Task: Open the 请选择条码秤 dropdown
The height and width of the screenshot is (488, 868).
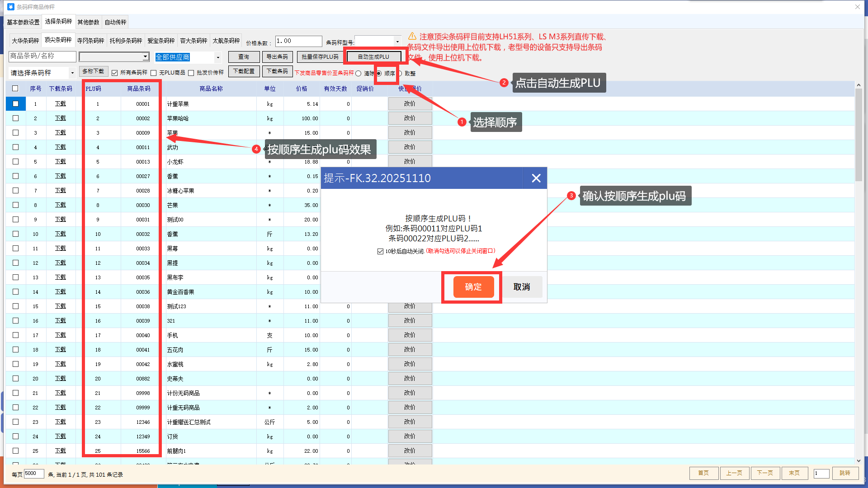Action: [x=72, y=73]
